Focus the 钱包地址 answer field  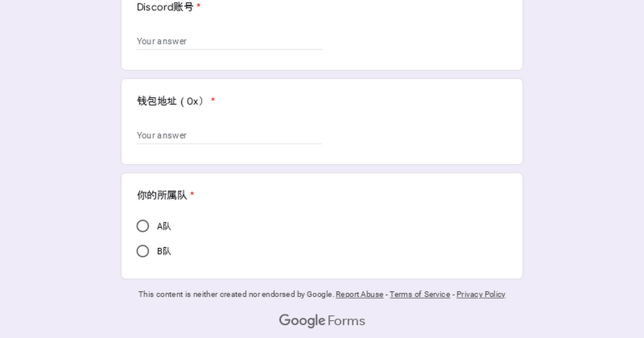(229, 135)
